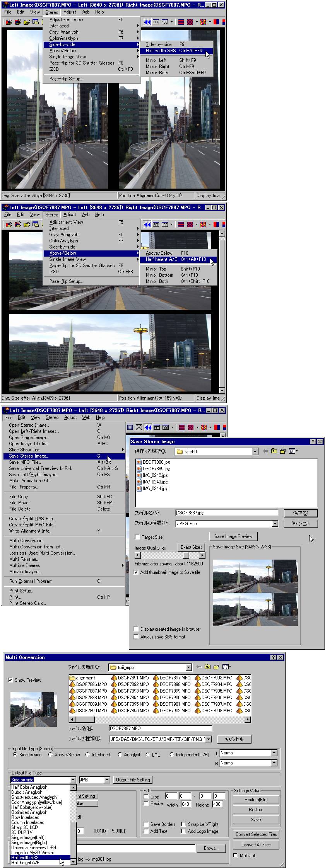Image resolution: width=325 pixels, height=868 pixels.
Task: Open the JPEG File type dropdown
Action: point(275,524)
